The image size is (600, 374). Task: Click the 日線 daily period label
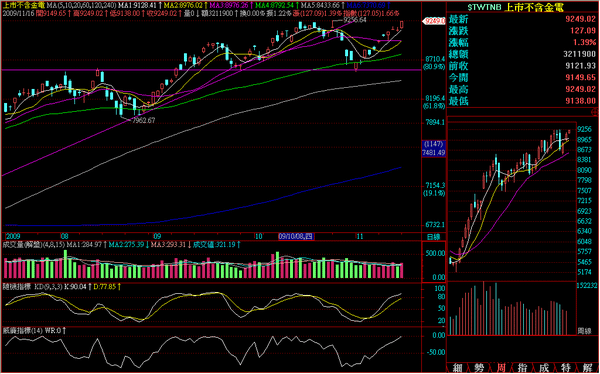[433, 237]
